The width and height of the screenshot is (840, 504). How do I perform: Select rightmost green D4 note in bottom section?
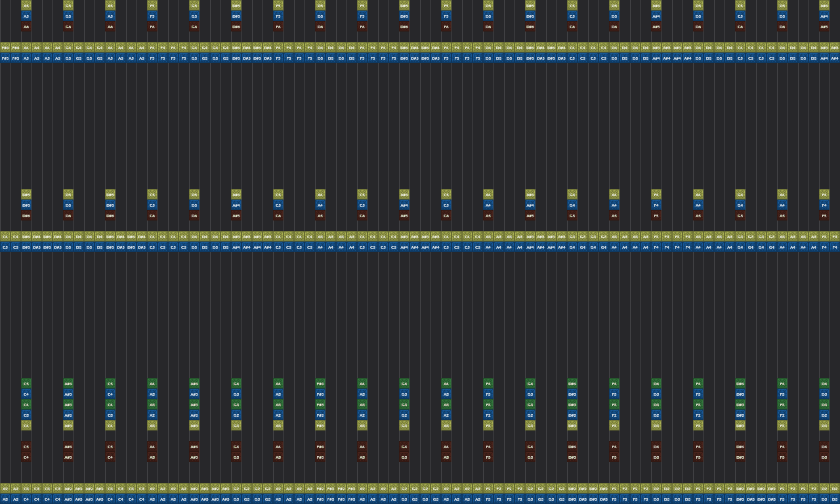pos(824,383)
